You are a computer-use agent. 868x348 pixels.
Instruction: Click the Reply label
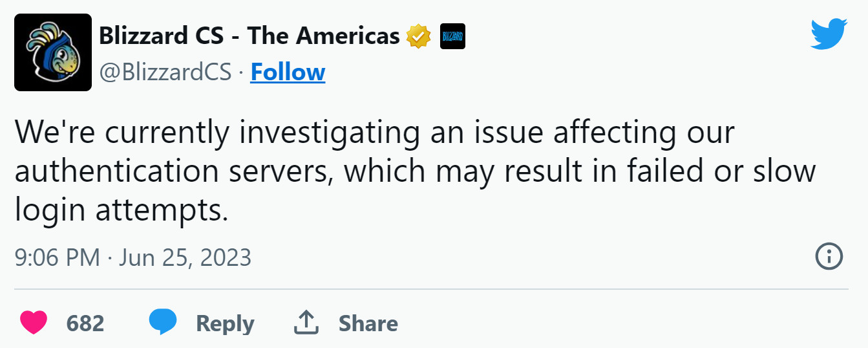pos(225,323)
